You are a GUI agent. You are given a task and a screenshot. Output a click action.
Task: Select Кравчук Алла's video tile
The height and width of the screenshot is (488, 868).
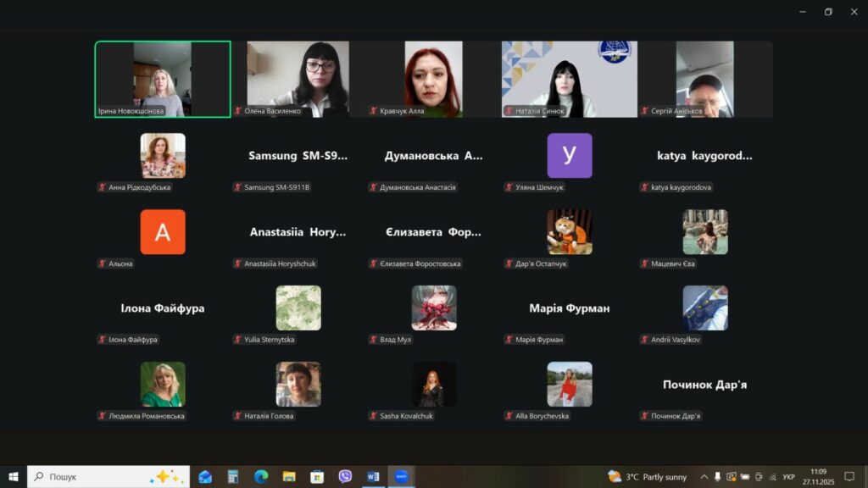point(433,79)
